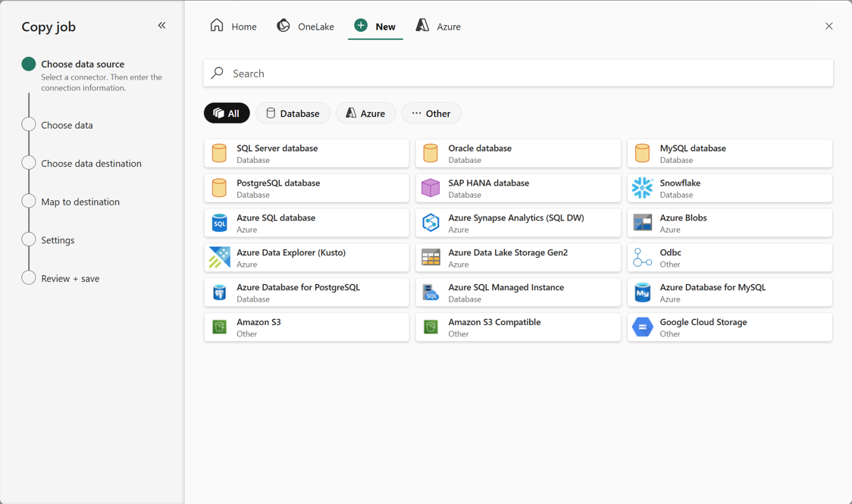Click the PostgreSQL database label
The image size is (852, 504).
coord(278,183)
